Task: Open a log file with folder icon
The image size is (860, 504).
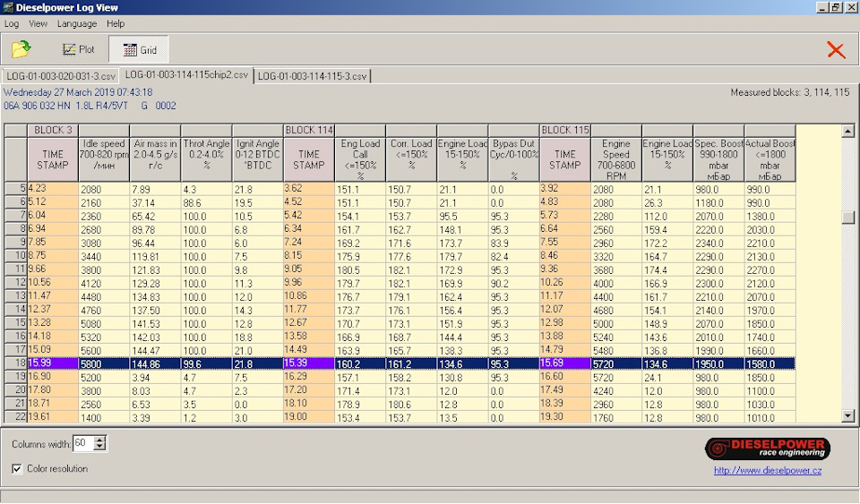Action: click(x=21, y=49)
